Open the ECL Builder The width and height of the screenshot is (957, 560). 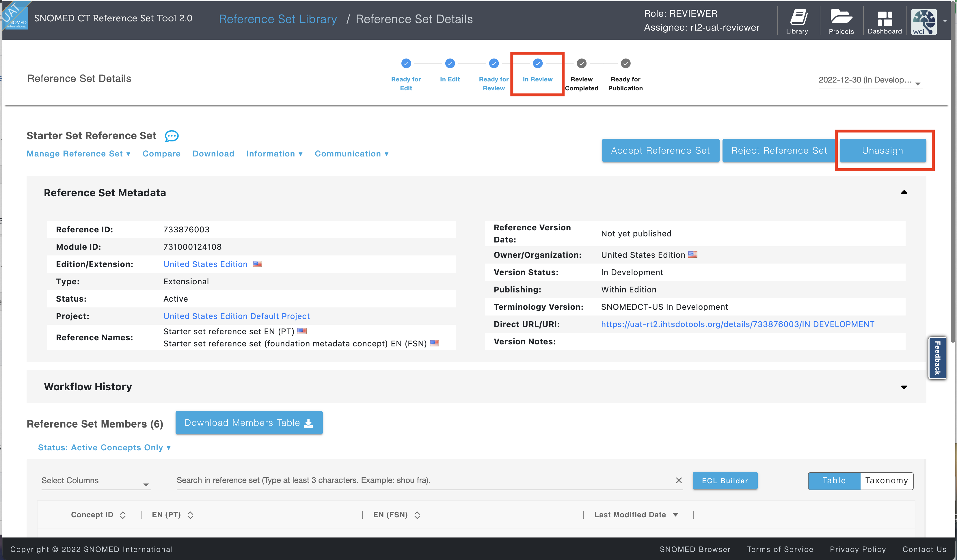(725, 481)
